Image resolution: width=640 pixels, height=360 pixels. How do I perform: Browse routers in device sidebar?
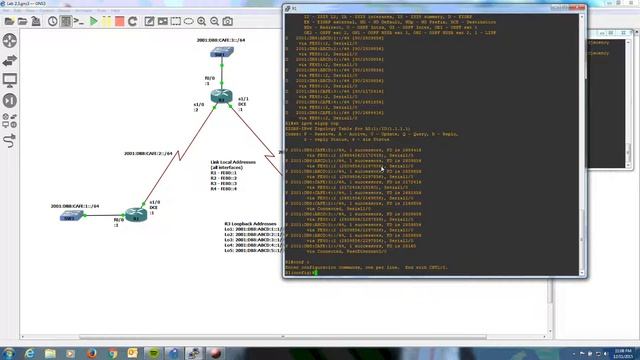(x=10, y=41)
